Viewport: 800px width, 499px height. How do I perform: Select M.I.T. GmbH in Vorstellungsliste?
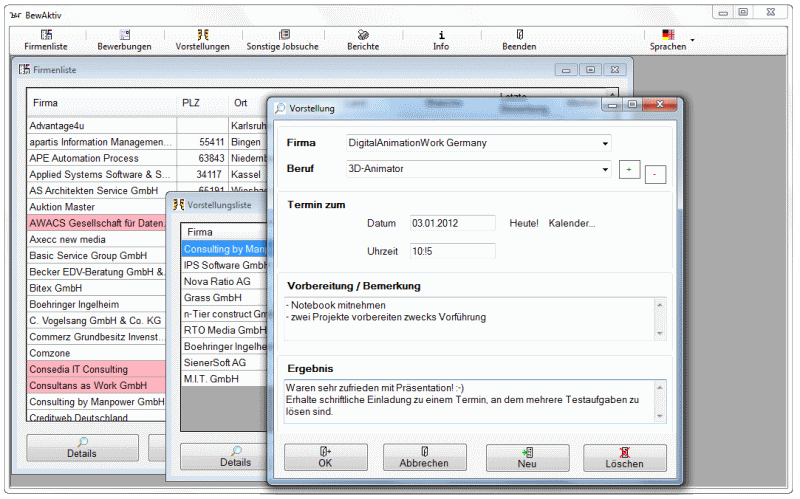click(x=224, y=379)
